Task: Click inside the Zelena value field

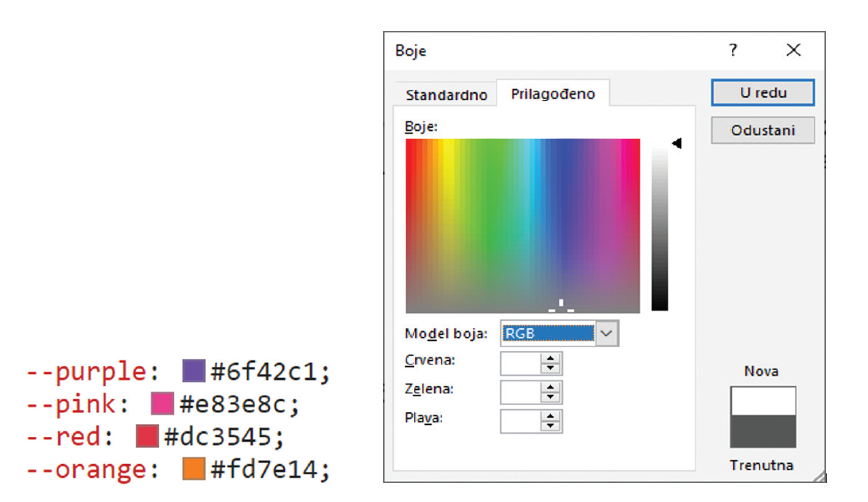Action: tap(520, 392)
